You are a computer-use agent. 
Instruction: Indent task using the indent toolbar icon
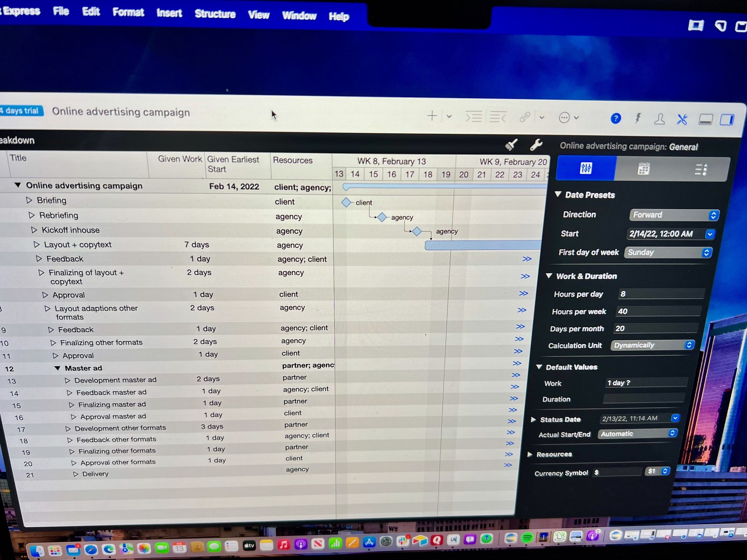pos(474,116)
